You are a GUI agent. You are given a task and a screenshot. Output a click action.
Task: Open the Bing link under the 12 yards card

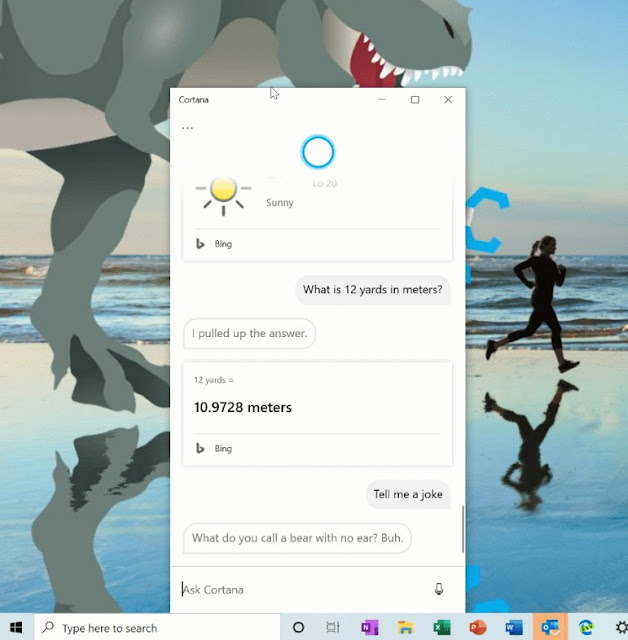tap(223, 448)
